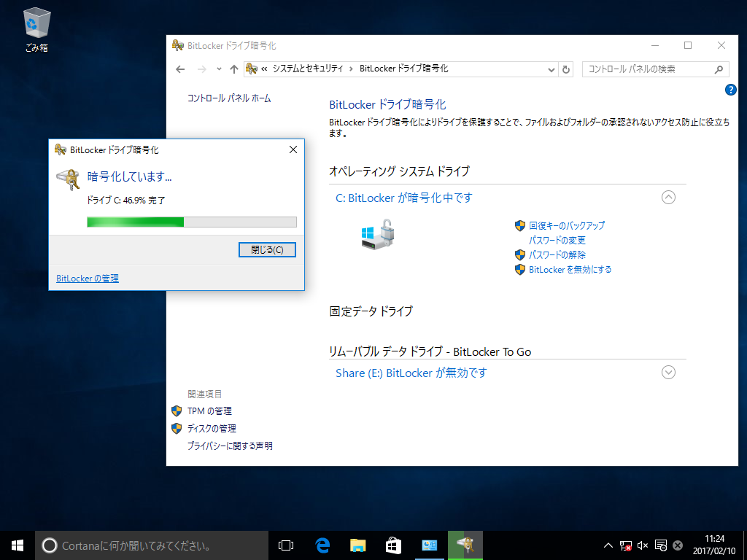Open BitLocker の管理 link in dialog
747x560 pixels.
pos(88,278)
